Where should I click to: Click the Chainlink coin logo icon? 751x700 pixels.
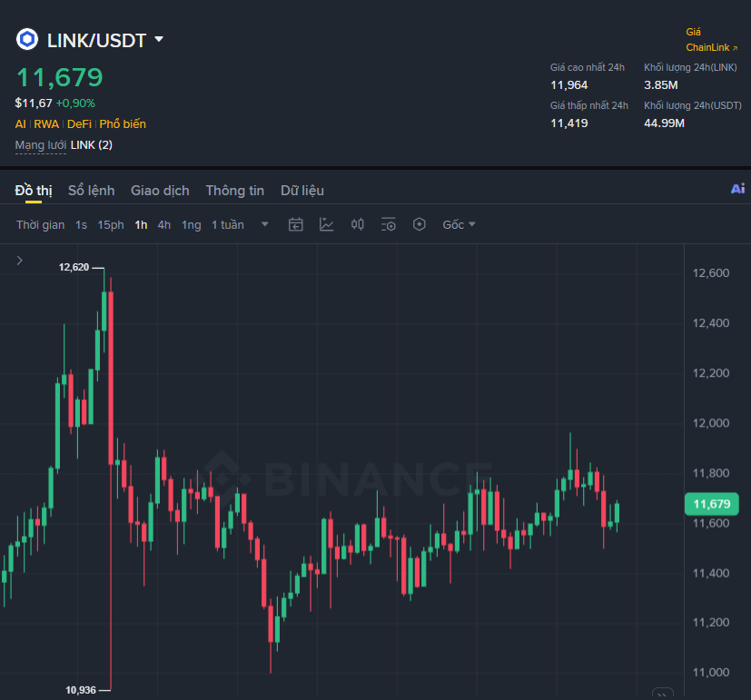[x=27, y=39]
